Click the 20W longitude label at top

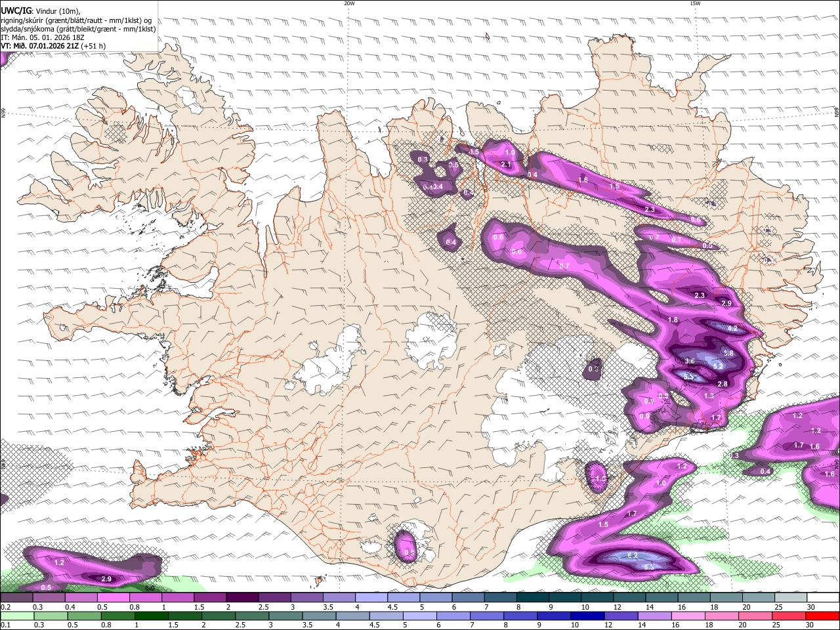click(x=349, y=3)
